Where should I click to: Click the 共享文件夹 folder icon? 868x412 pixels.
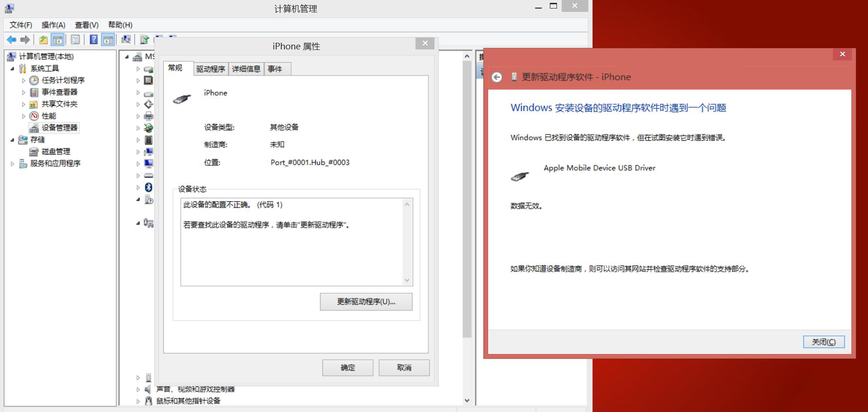coord(34,104)
